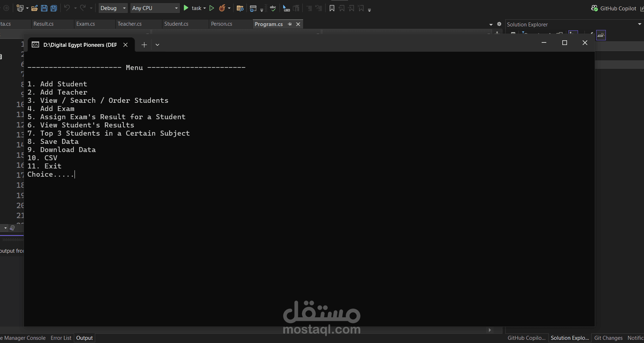Click the increase indent icon
The width and height of the screenshot is (644, 343).
319,8
